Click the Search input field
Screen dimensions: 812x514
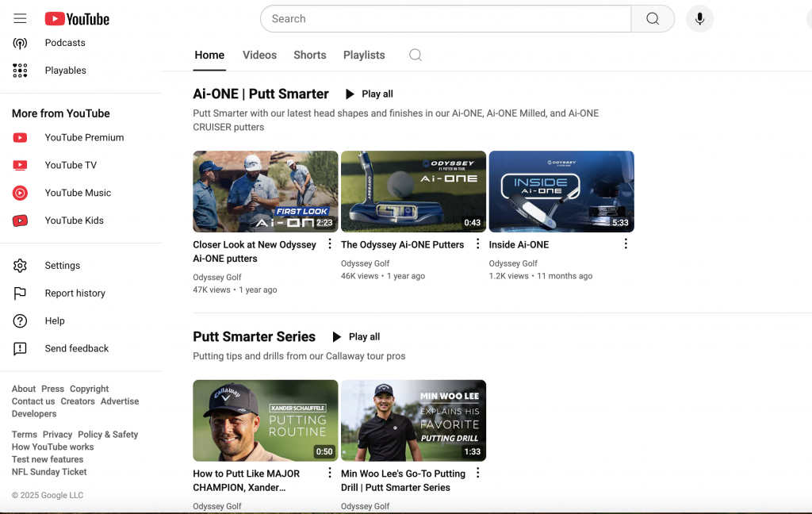[x=446, y=19]
